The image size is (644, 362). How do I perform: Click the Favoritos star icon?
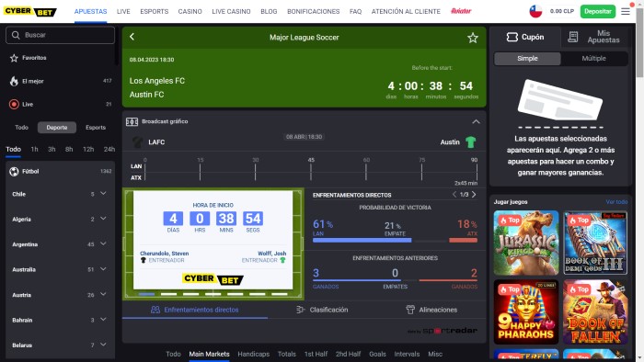point(14,58)
